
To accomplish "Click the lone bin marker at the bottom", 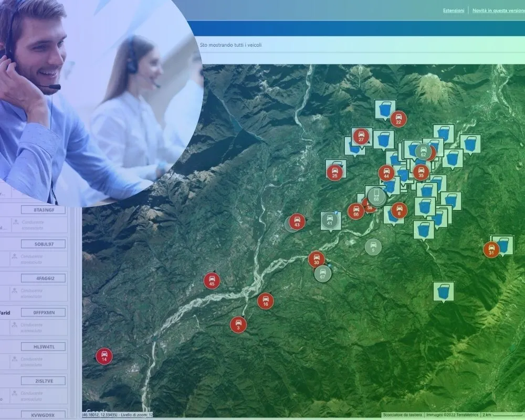I will click(x=443, y=291).
